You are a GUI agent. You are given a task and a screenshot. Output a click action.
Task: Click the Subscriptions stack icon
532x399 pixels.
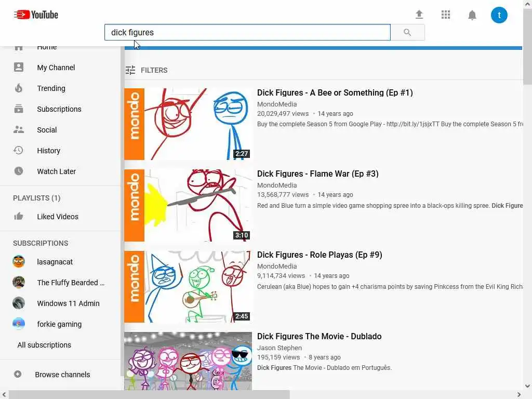19,109
